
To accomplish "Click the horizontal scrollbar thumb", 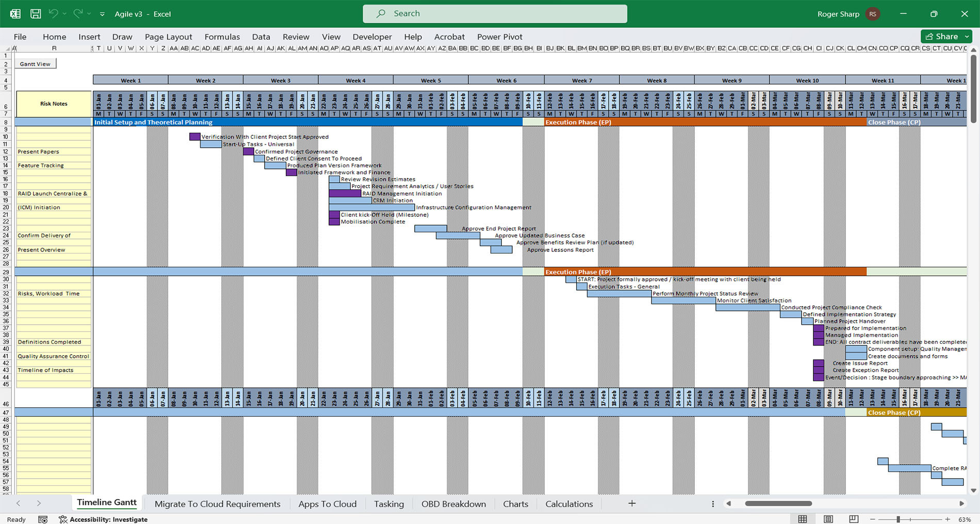I will point(778,503).
